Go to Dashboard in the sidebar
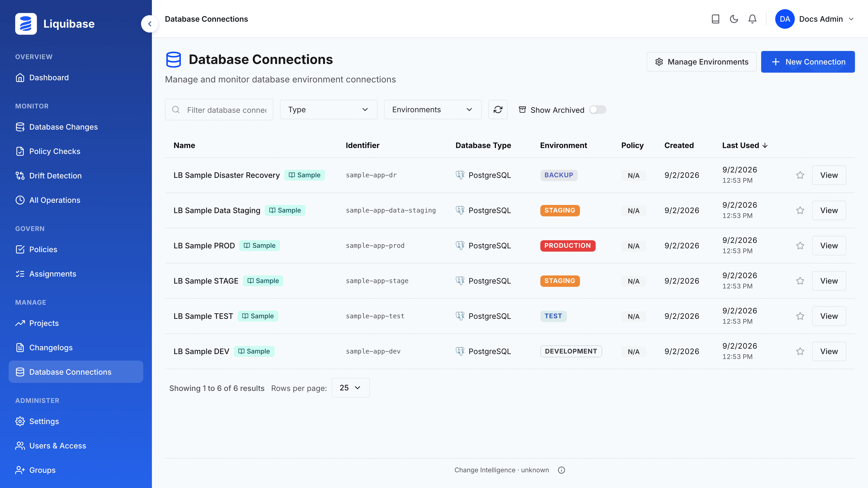 (x=76, y=78)
